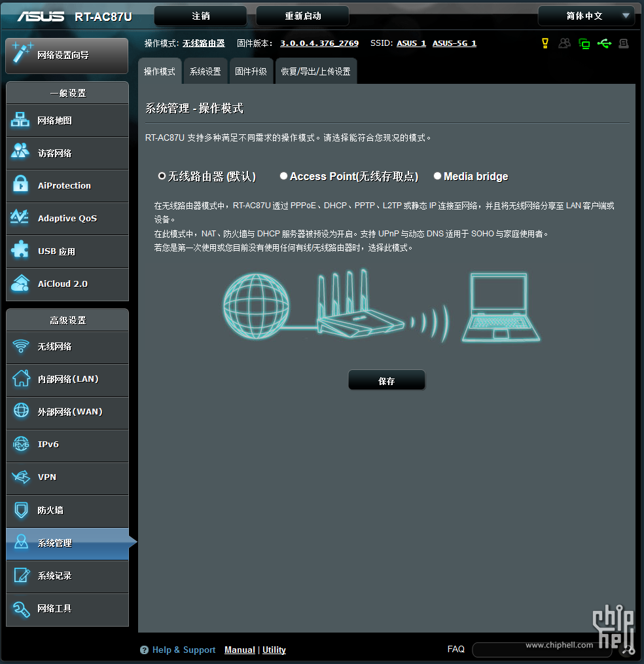Switch to the 固件升级 tab

(x=251, y=71)
